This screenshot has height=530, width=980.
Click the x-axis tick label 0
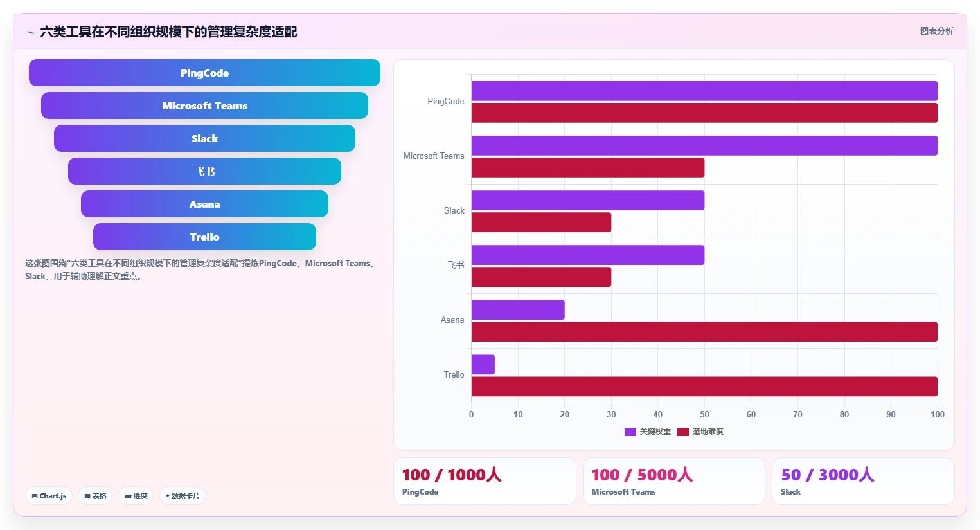coord(472,414)
